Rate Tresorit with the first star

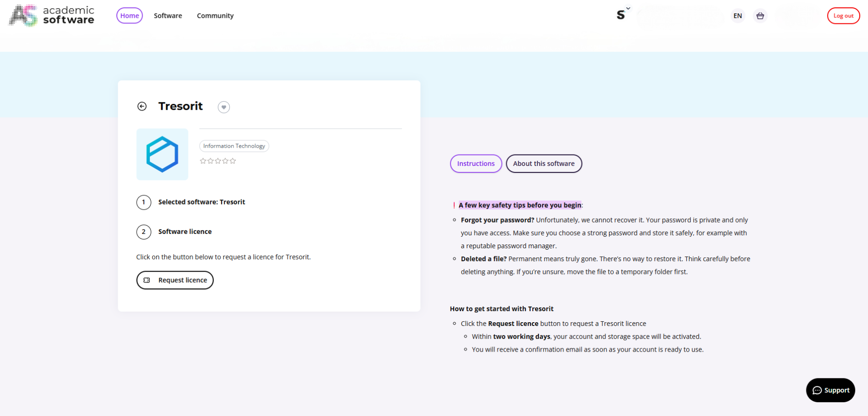click(203, 161)
